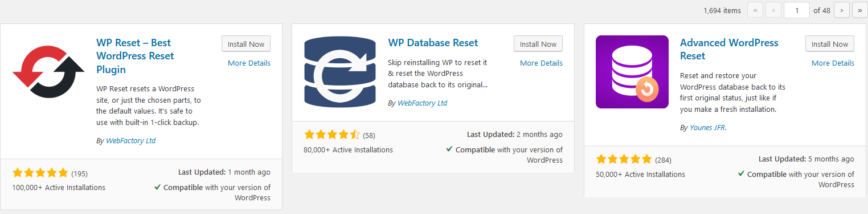Jump to last page of results
The height and width of the screenshot is (214, 868).
coord(860,10)
